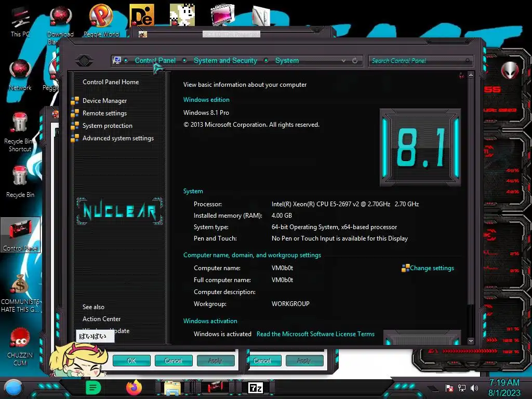Read the Microsoft Software License Terms
The height and width of the screenshot is (399, 532).
pyautogui.click(x=315, y=334)
